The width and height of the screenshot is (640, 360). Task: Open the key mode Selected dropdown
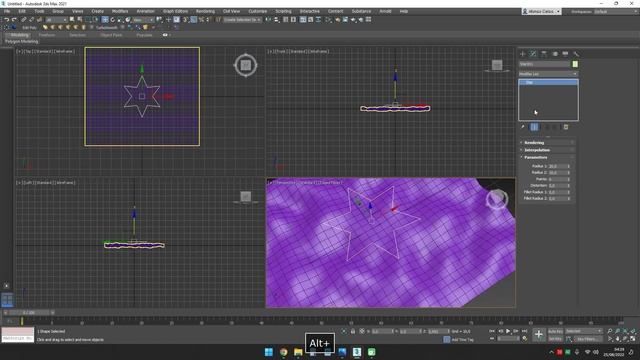(584, 331)
